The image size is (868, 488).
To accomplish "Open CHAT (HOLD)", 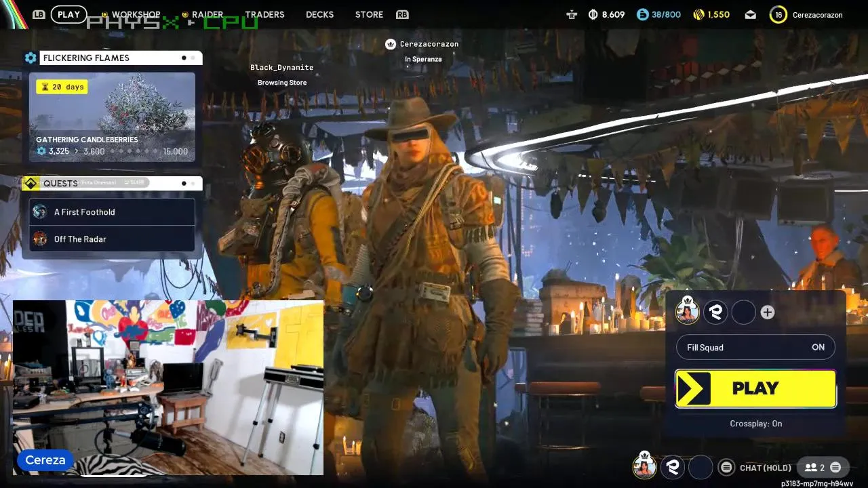I will [x=766, y=468].
